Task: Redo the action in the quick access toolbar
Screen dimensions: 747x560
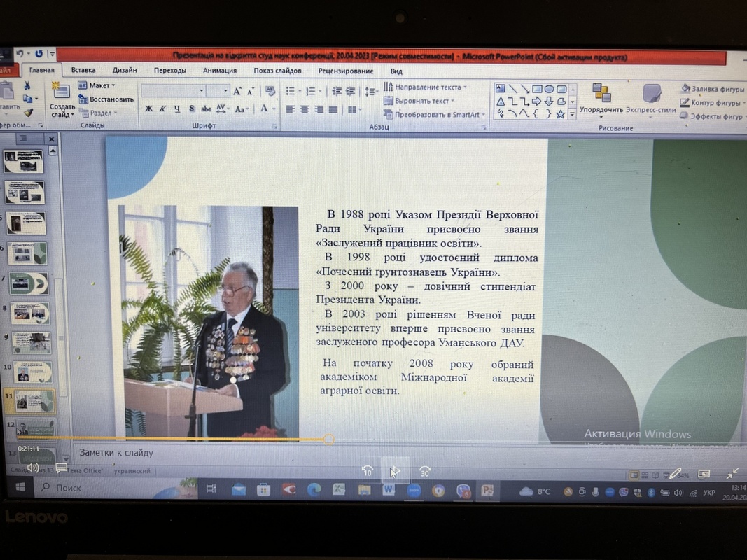Action: (x=39, y=54)
